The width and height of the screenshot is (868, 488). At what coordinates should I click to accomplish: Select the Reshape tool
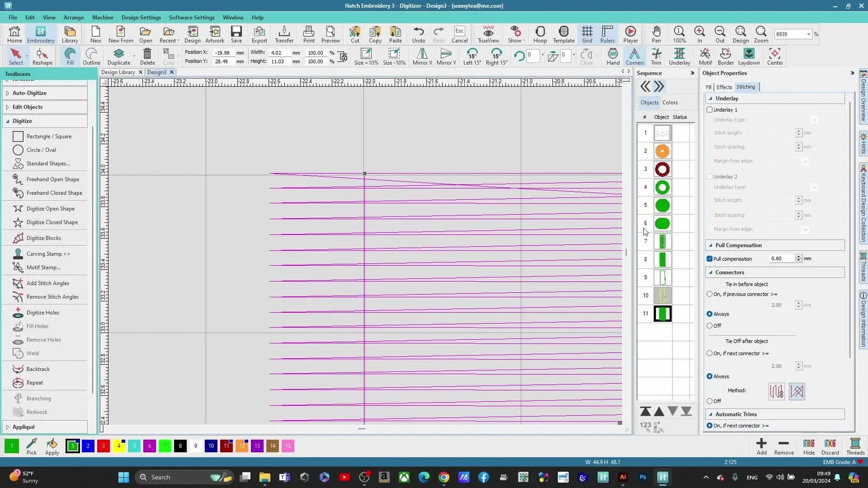42,57
